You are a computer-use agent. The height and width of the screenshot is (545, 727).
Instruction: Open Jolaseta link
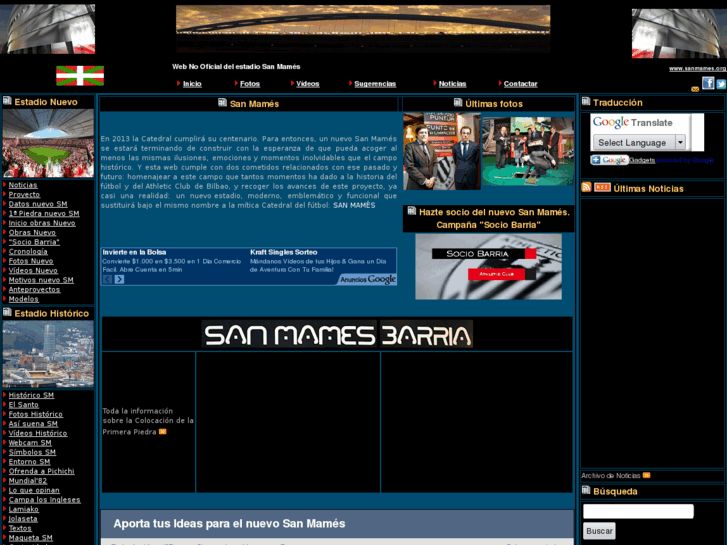23,519
